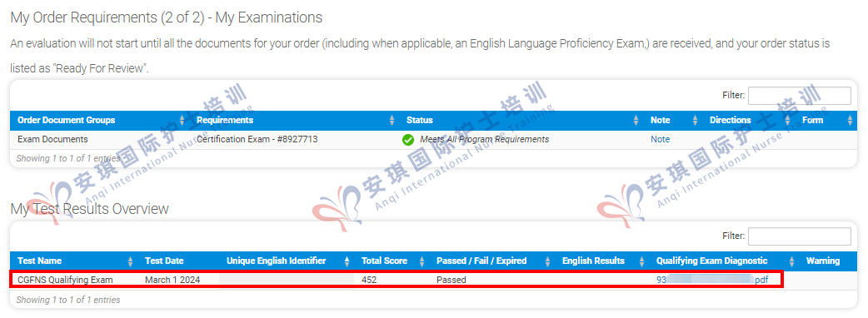Viewport: 868px width, 318px height.
Task: Click Unique English Identifier sort arrows
Action: tap(347, 261)
